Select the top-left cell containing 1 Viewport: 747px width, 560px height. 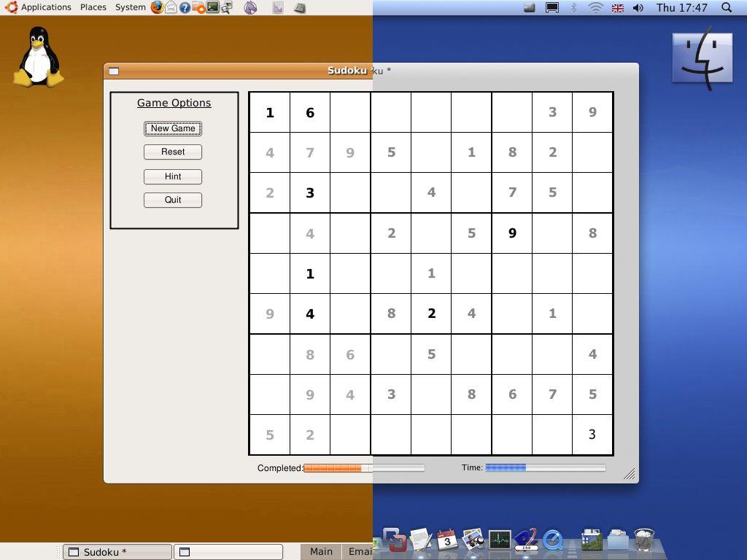(x=270, y=113)
